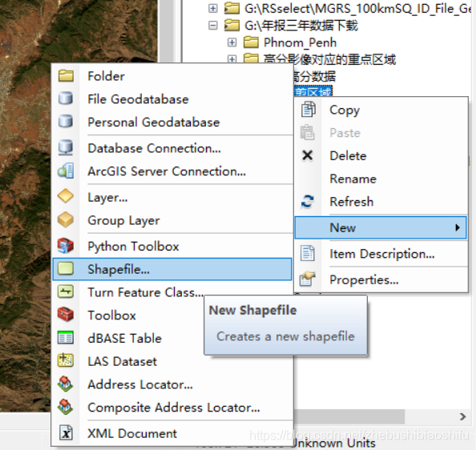This screenshot has height=450, width=476.
Task: Click the Turn Feature Class icon
Action: [x=66, y=291]
